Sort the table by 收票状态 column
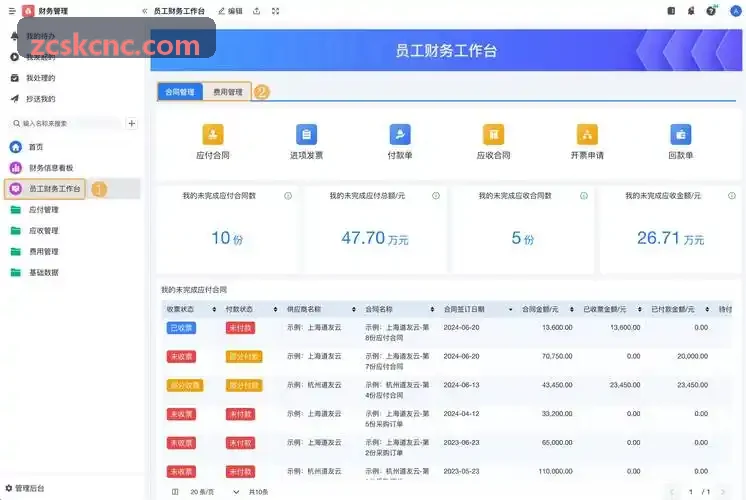Image resolution: width=746 pixels, height=500 pixels. tap(214, 309)
